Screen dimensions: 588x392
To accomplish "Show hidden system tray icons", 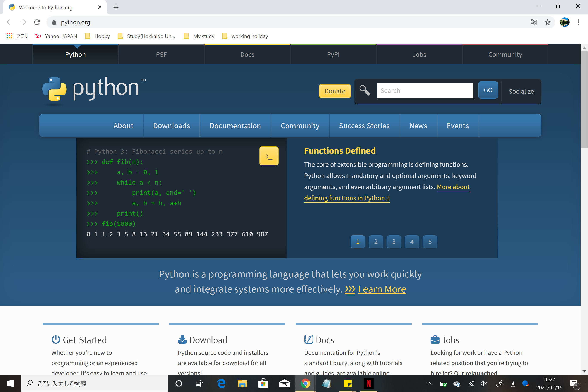I will (x=429, y=383).
